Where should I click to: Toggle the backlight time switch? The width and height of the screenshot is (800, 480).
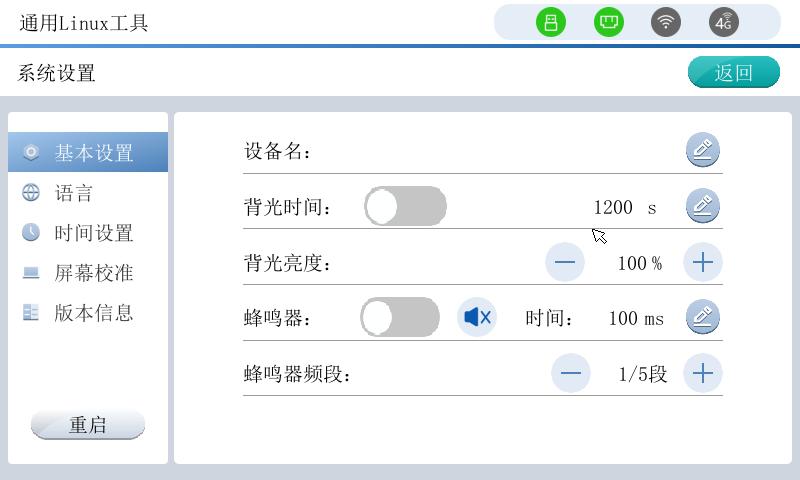[x=405, y=207]
